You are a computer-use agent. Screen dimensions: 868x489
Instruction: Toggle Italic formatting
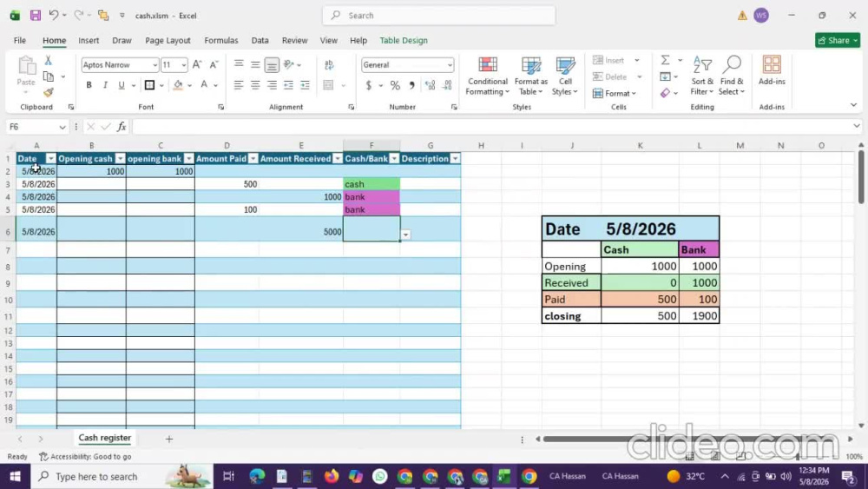[105, 85]
